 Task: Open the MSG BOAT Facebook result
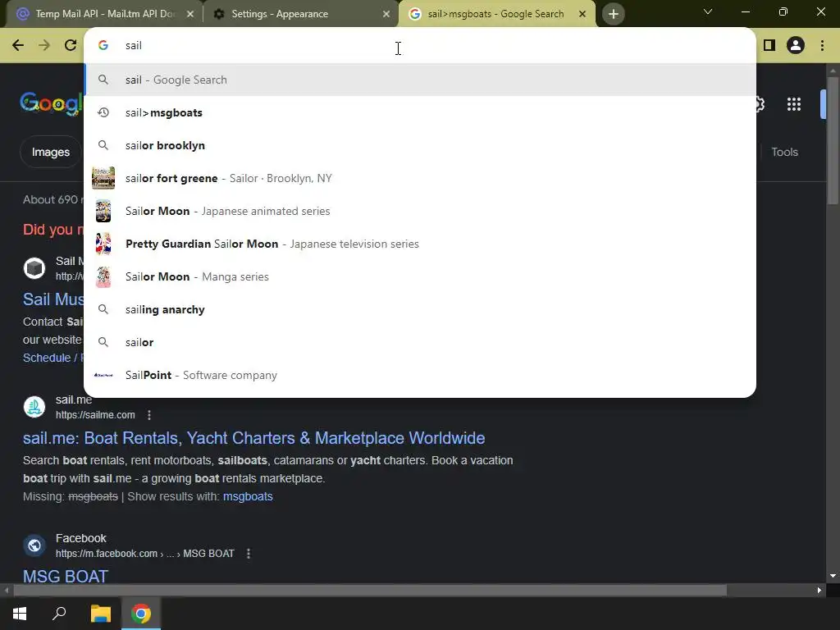(66, 576)
